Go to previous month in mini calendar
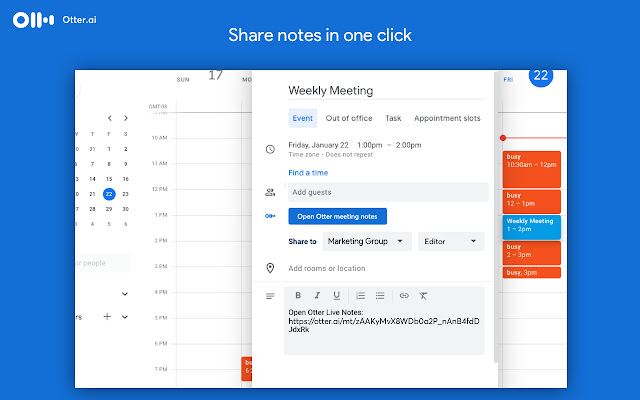 pos(109,118)
